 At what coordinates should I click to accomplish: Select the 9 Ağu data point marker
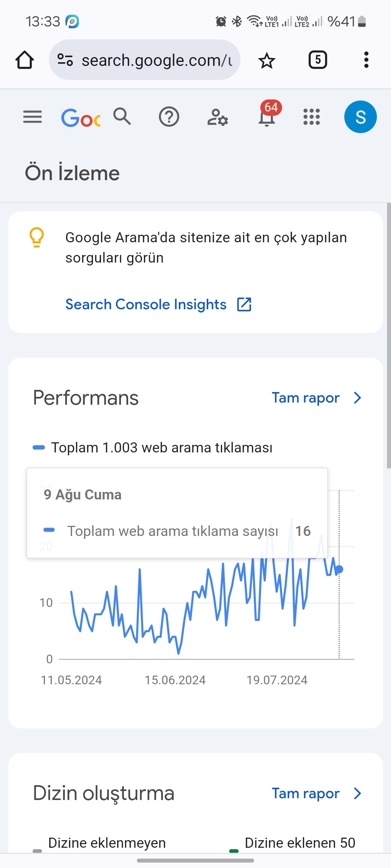coord(339,570)
